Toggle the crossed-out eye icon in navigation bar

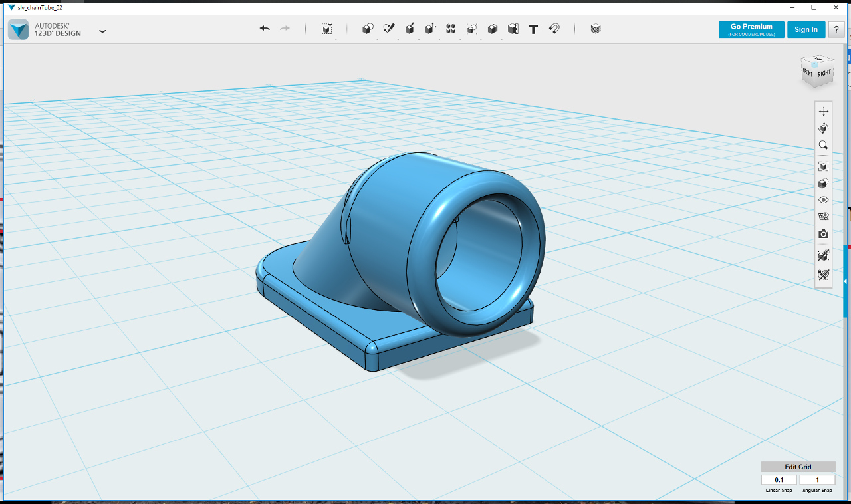(824, 274)
